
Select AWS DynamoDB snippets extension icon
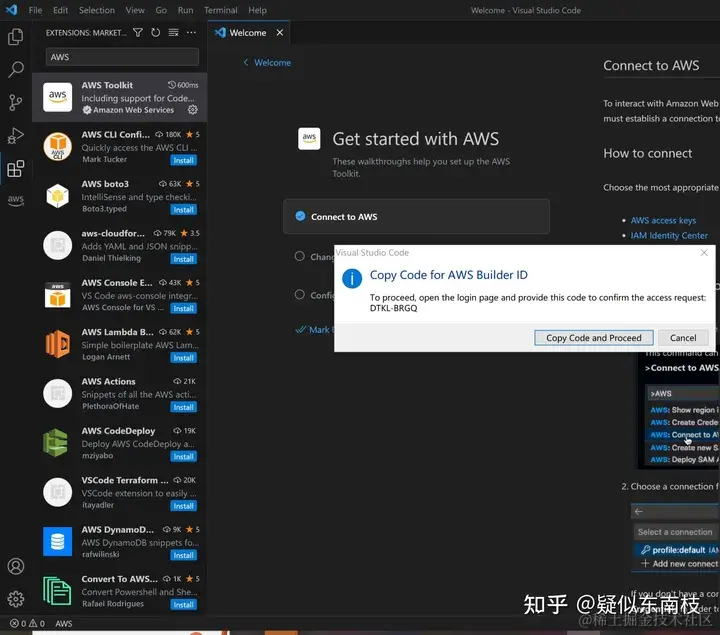[57, 541]
